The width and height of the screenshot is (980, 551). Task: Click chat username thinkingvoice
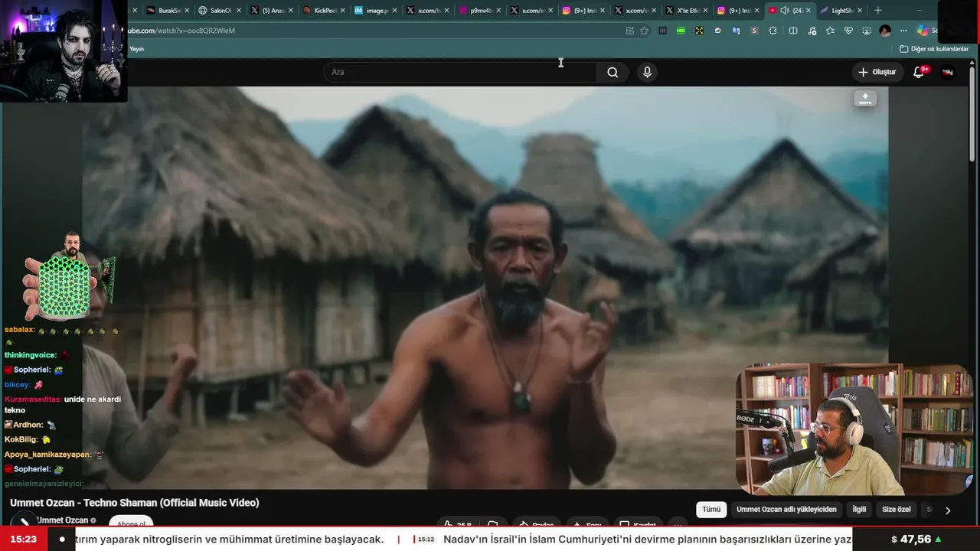[31, 355]
